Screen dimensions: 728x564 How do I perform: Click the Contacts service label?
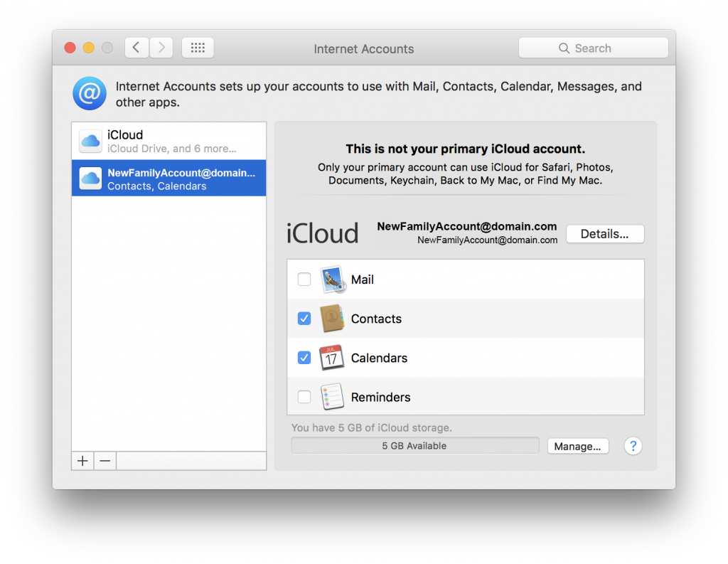376,319
